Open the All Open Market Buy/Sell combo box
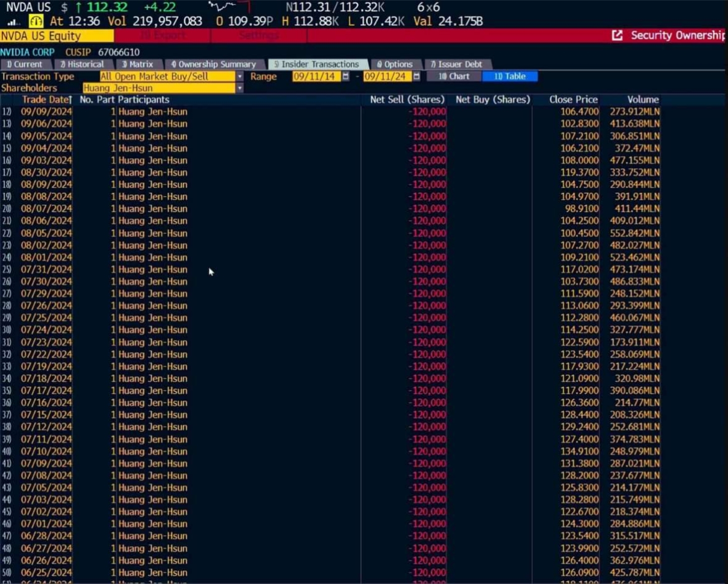The image size is (728, 584). (x=168, y=76)
